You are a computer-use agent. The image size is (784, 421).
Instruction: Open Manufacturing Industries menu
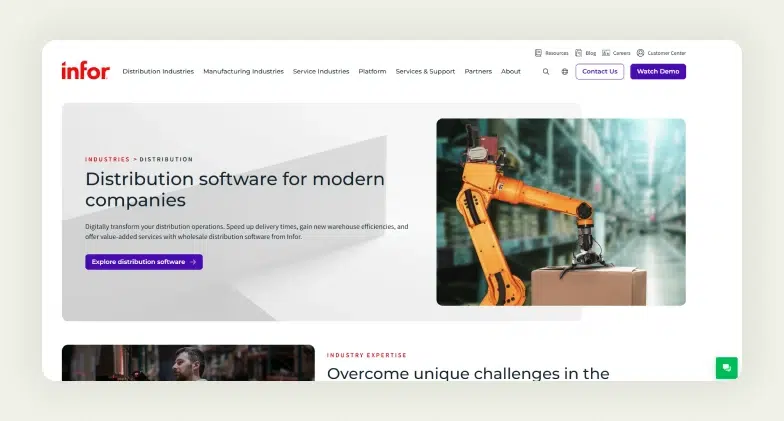point(244,72)
